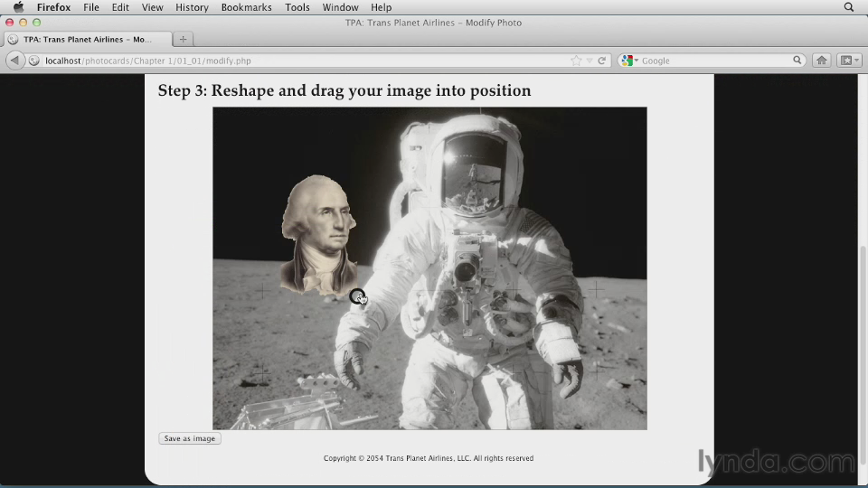Screen dimensions: 868x488
Task: Open the History menu
Action: 192,7
